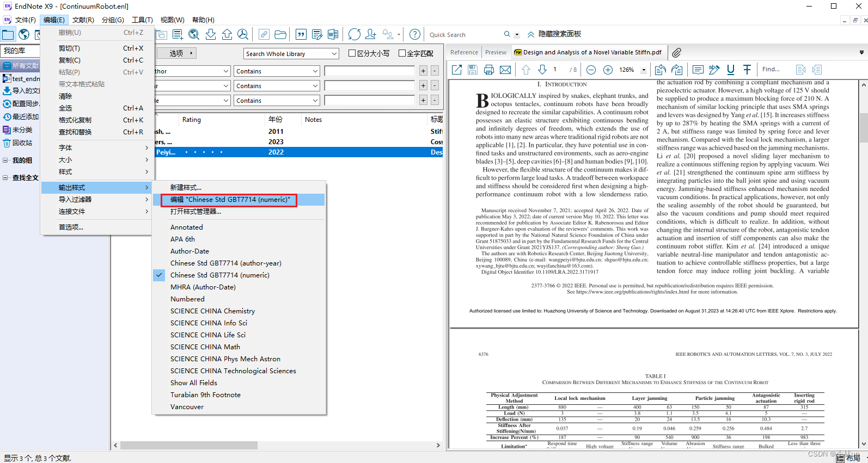Add sticky note comment icon
The image size is (868, 463).
(x=698, y=70)
